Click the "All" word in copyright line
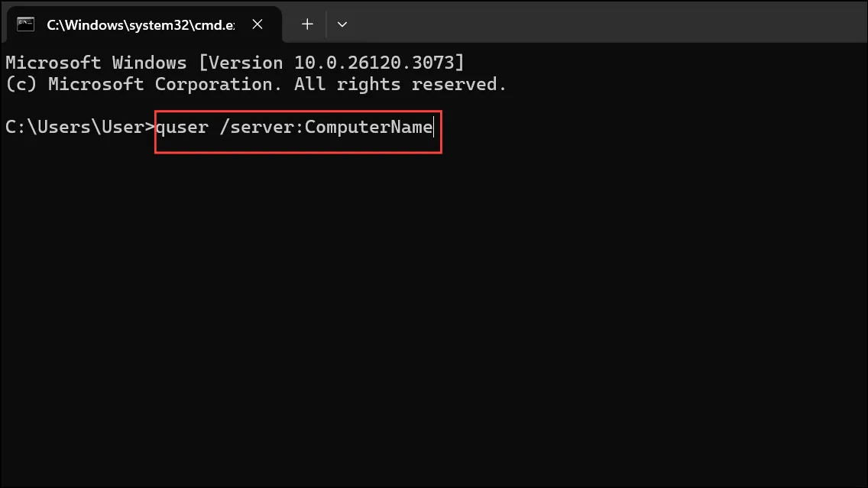Viewport: 868px width, 488px height. pyautogui.click(x=309, y=84)
